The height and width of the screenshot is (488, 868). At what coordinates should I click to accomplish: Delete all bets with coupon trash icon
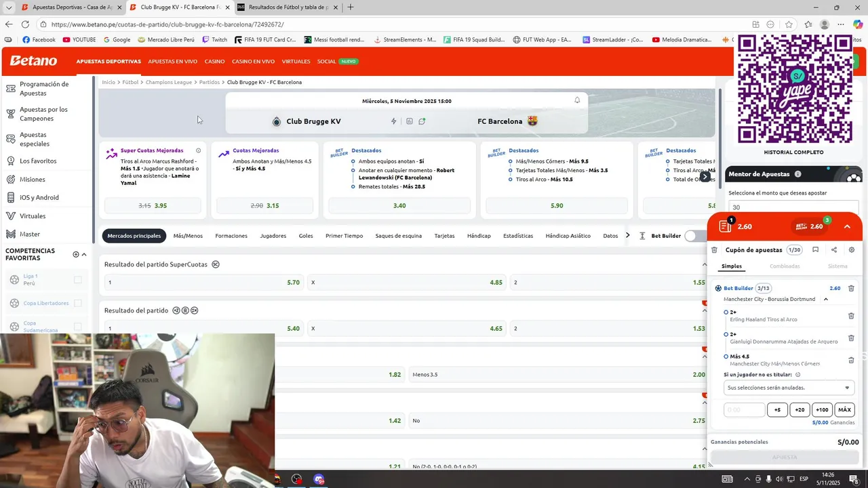714,249
